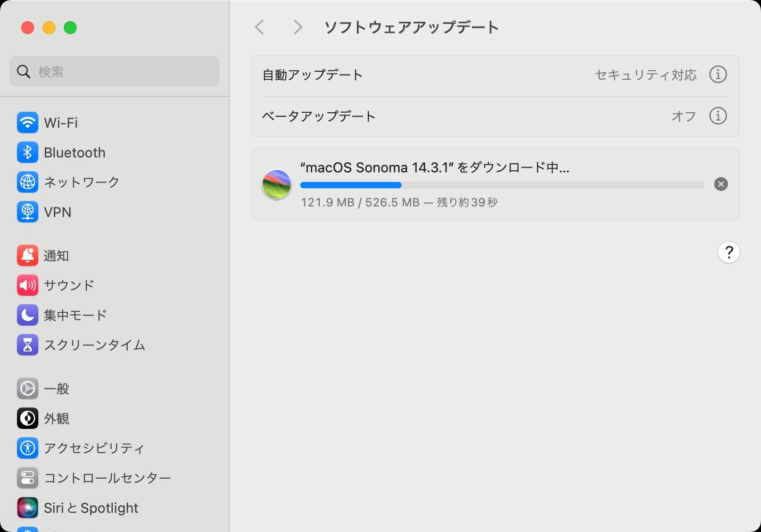Image resolution: width=761 pixels, height=532 pixels.
Task: Choose VPN from the sidebar
Action: (57, 212)
